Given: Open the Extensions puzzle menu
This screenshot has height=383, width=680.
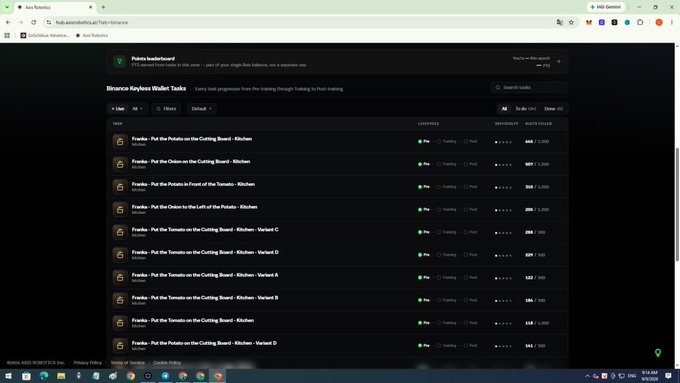Looking at the screenshot, I should [x=640, y=22].
